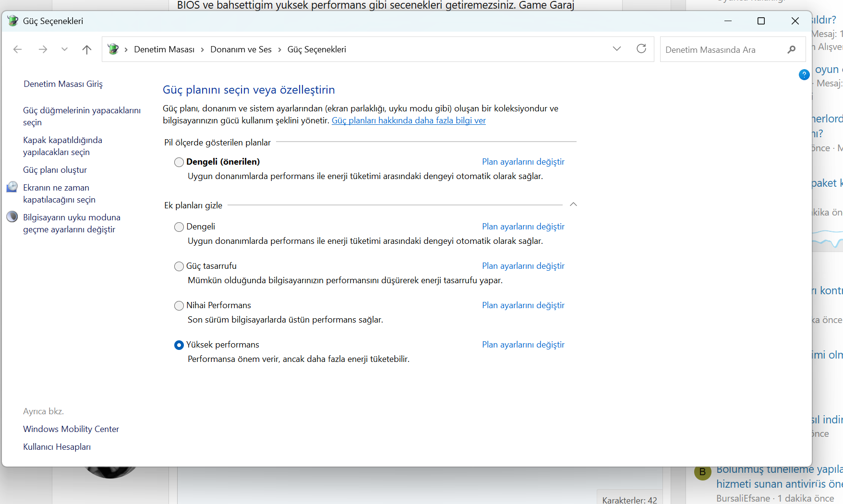
Task: Close the Güç Seçenekleri window
Action: pyautogui.click(x=795, y=21)
